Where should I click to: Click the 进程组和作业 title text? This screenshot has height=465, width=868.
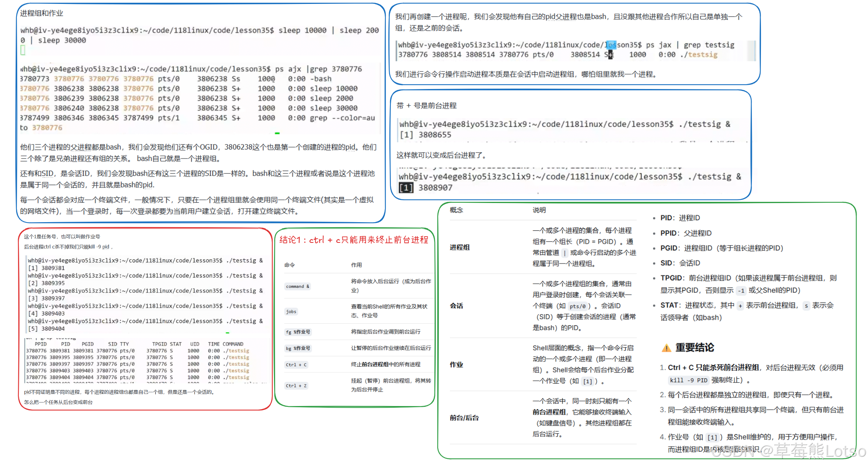pos(41,13)
